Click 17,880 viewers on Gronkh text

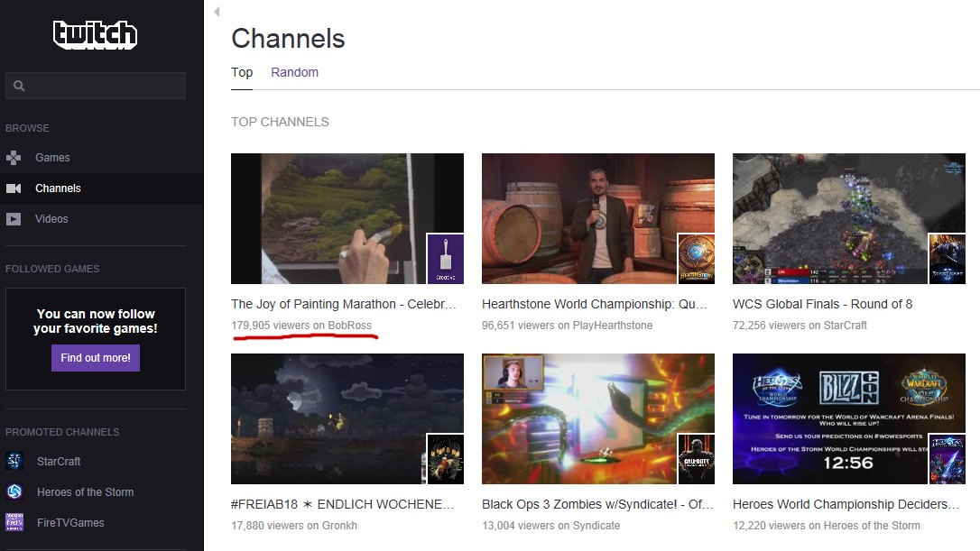294,526
